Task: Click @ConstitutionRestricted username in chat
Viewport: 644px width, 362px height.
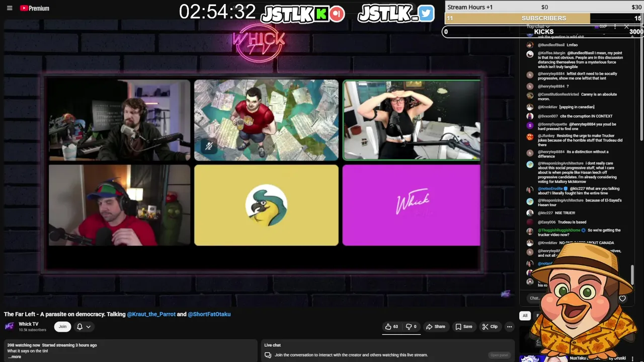Action: pos(558,94)
